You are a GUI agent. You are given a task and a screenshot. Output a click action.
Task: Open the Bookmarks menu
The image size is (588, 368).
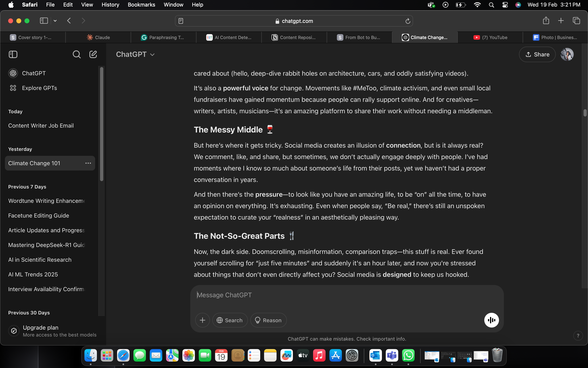pos(141,5)
